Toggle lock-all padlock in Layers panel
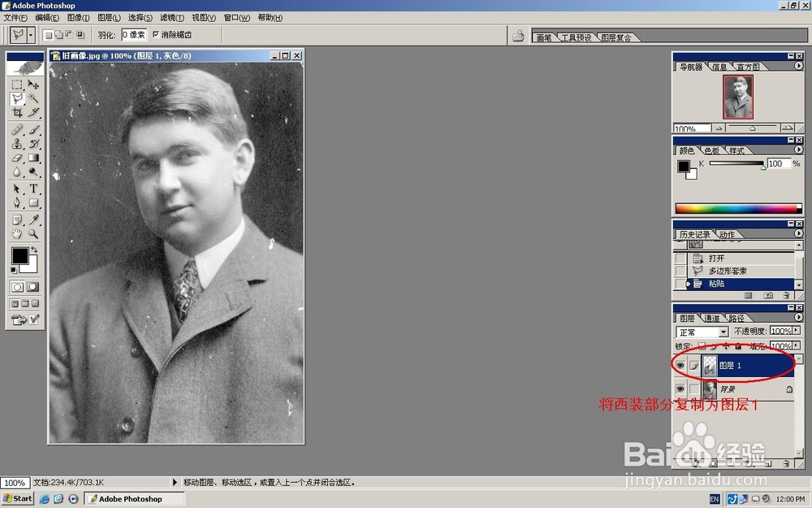Viewport: 812px width, 508px height. [738, 345]
